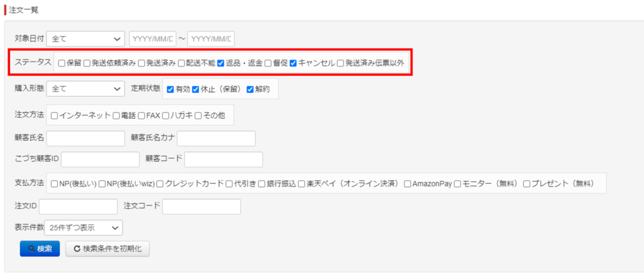Screen dimensions: 644x277
Task: Check the クレジットカード payment checkbox
Action: tap(160, 183)
